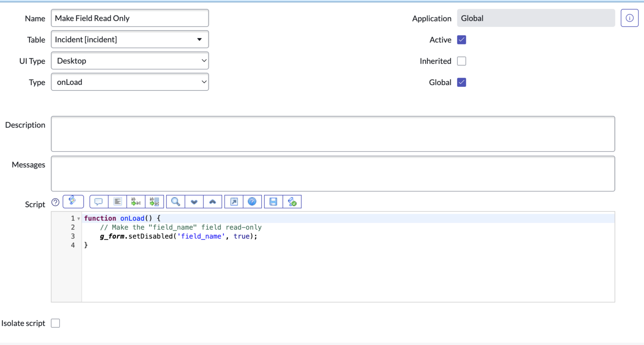Uncheck the Active checkbox
644x345 pixels.
461,39
